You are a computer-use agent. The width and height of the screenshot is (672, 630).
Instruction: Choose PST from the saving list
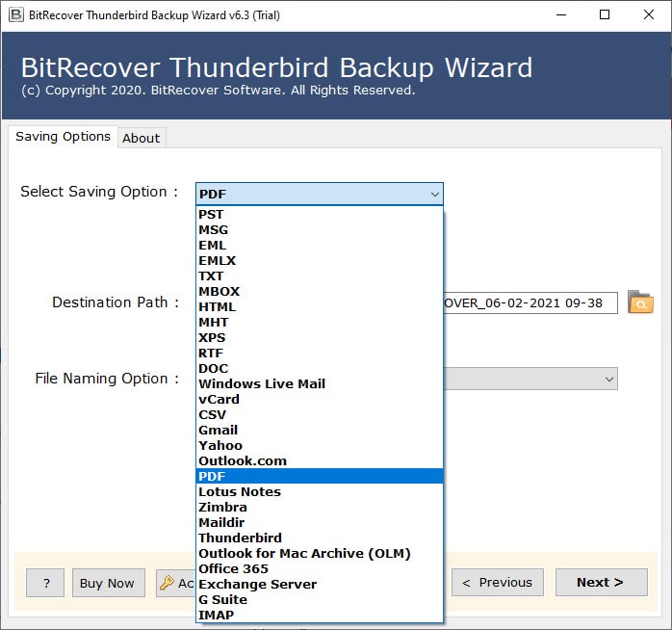pos(320,215)
